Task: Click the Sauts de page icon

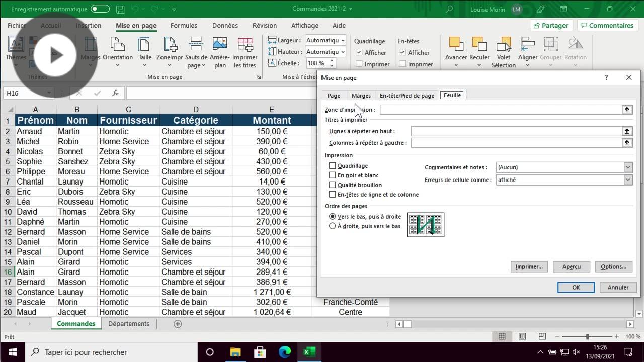Action: point(196,50)
